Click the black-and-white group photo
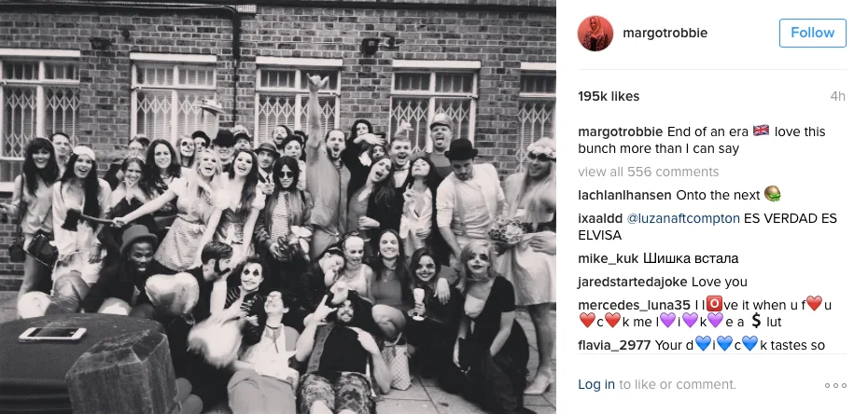Screen dimensions: 868x414 coord(278,207)
